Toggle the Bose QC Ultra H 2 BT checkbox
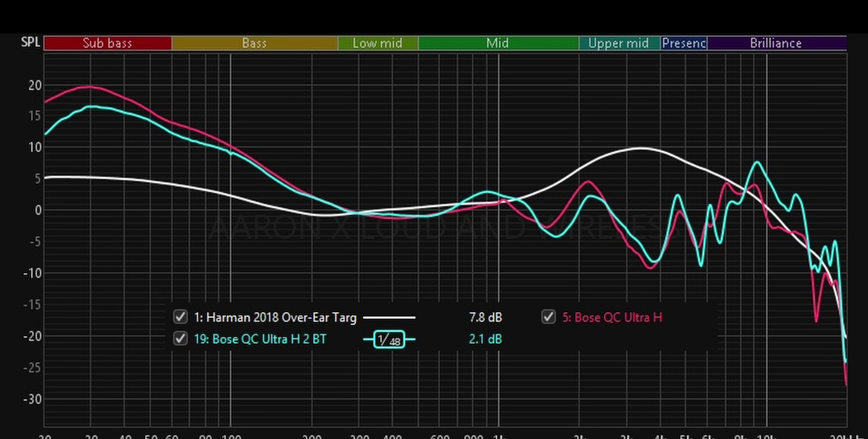Image resolution: width=868 pixels, height=439 pixels. coord(180,339)
